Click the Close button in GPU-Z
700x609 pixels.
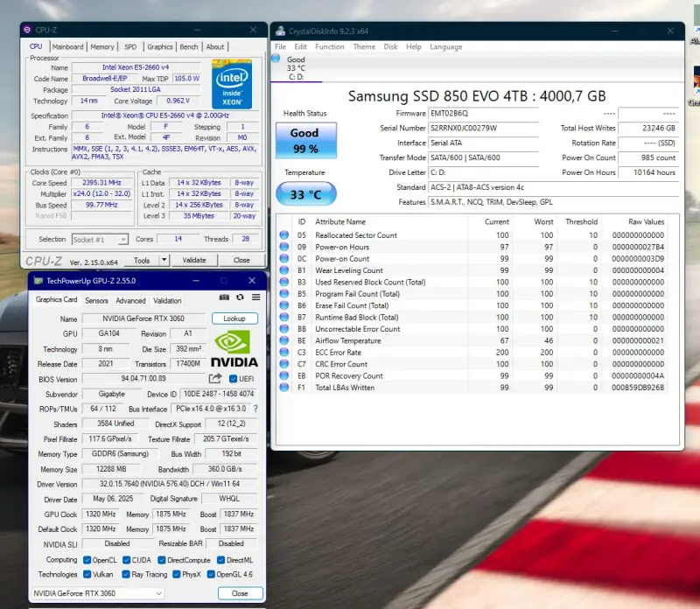[x=240, y=593]
